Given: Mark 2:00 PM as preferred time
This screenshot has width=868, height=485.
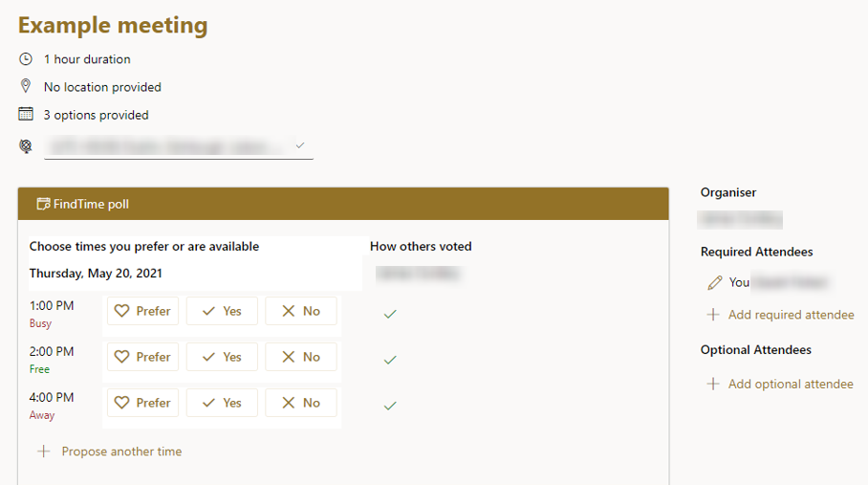Looking at the screenshot, I should click(142, 357).
